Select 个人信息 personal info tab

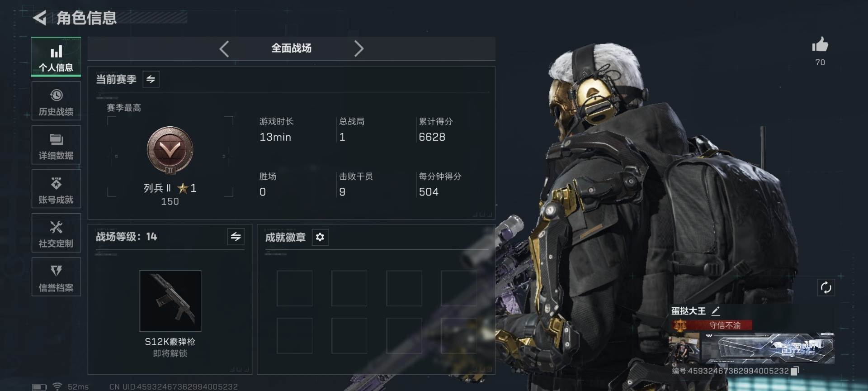pyautogui.click(x=56, y=57)
